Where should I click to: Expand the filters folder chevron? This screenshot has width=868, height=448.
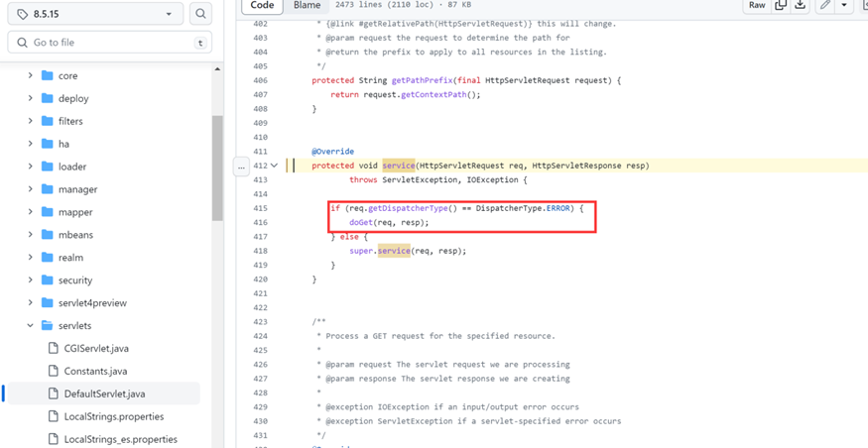(x=31, y=121)
